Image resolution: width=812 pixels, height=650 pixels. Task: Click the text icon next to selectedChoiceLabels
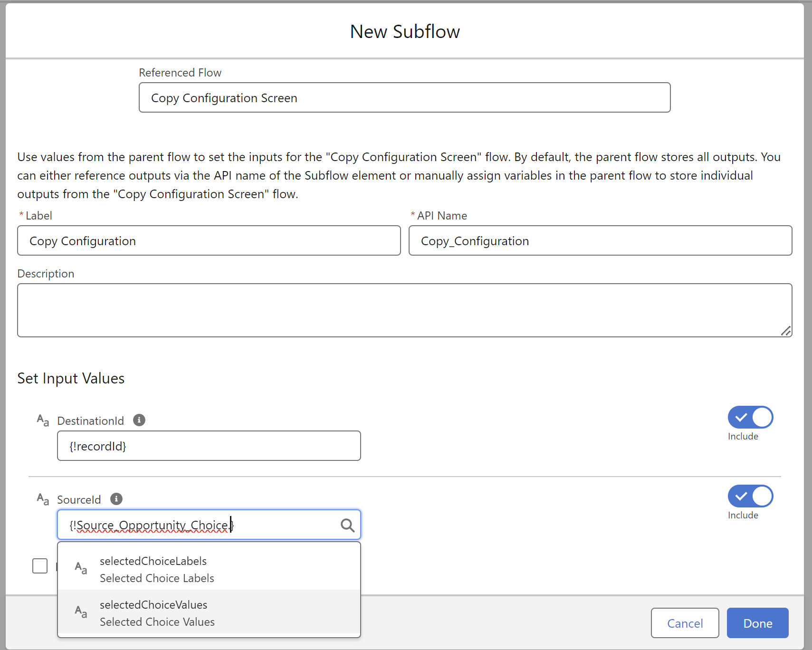point(81,568)
